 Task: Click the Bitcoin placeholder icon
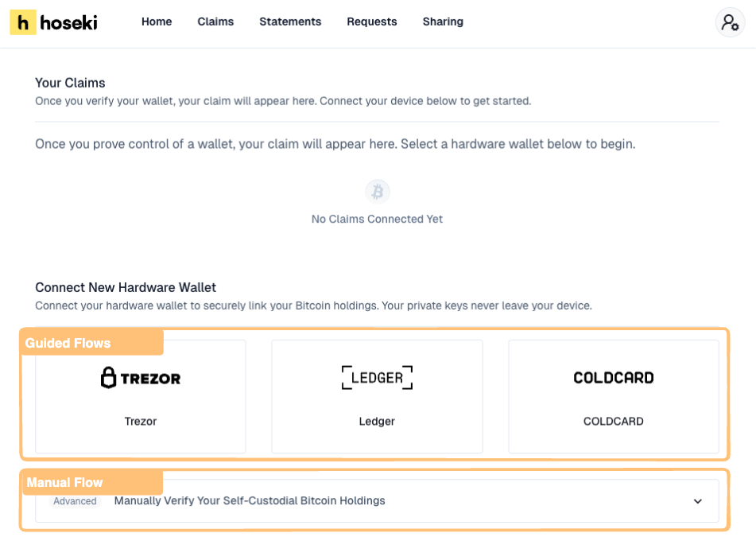click(x=378, y=192)
